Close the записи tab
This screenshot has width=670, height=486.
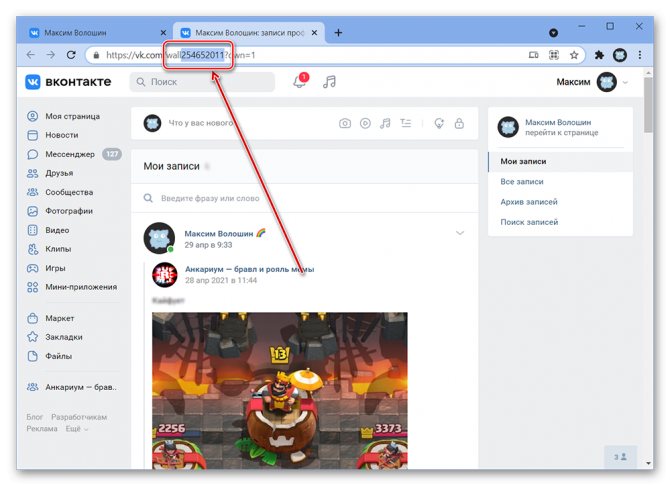[314, 32]
